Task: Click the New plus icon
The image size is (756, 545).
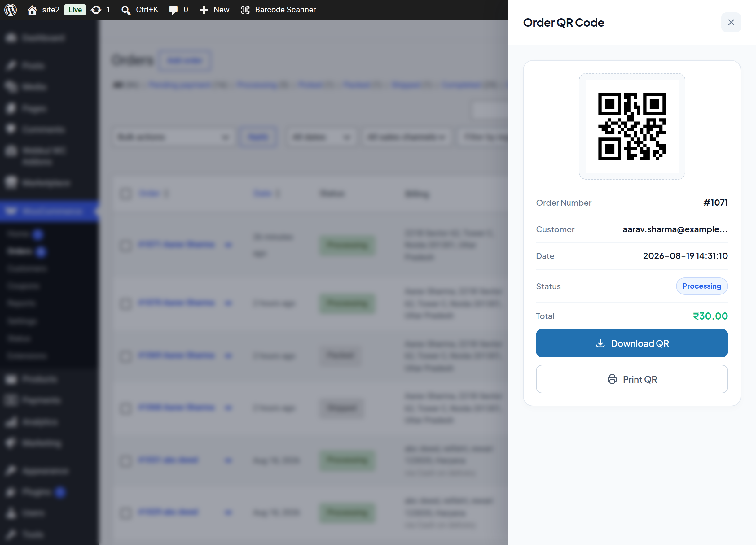Action: tap(204, 10)
